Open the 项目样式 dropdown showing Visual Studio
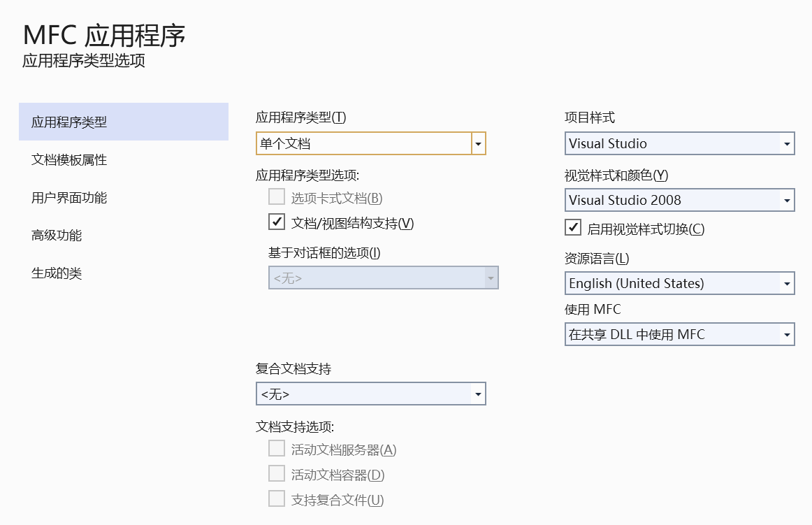Image resolution: width=812 pixels, height=525 pixels. pos(679,143)
